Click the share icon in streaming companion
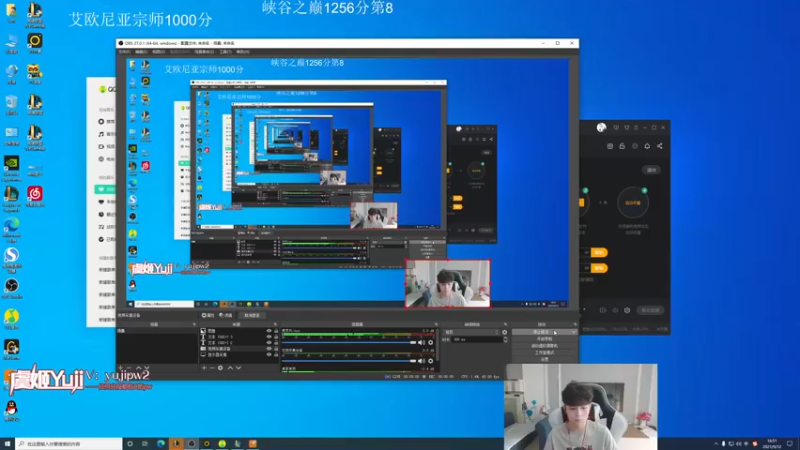Image resolution: width=800 pixels, height=450 pixels. (x=660, y=146)
